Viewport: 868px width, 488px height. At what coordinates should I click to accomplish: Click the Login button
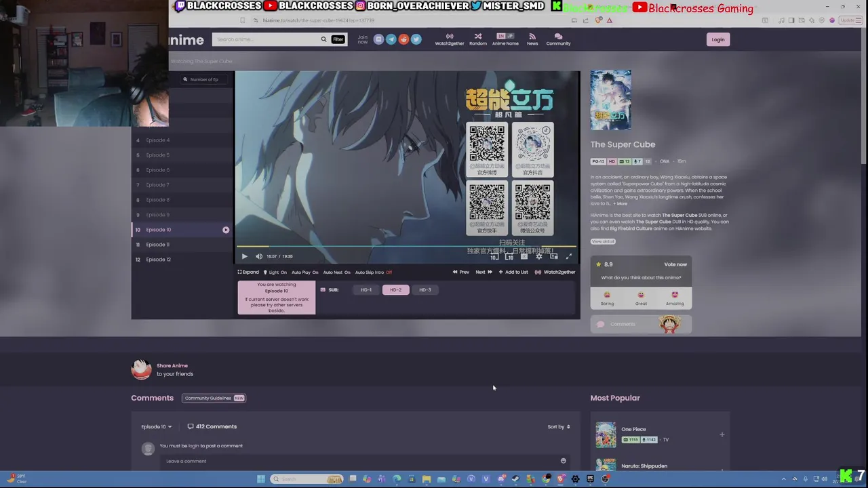[718, 39]
